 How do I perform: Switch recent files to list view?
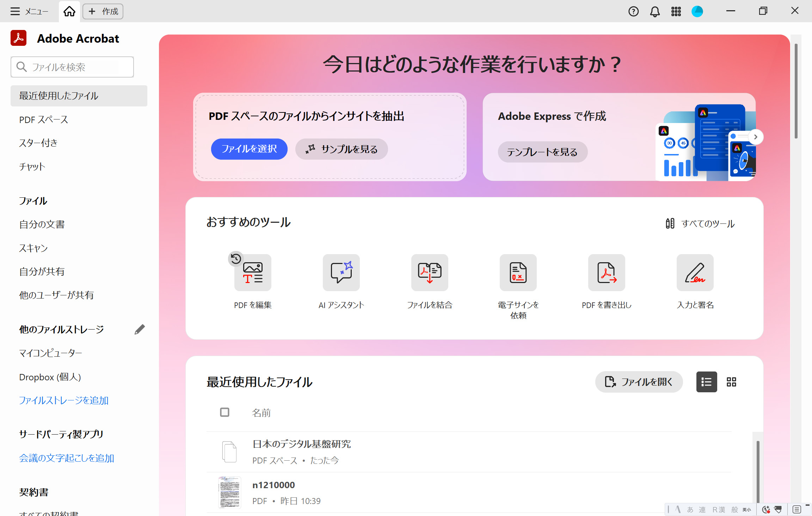tap(706, 382)
